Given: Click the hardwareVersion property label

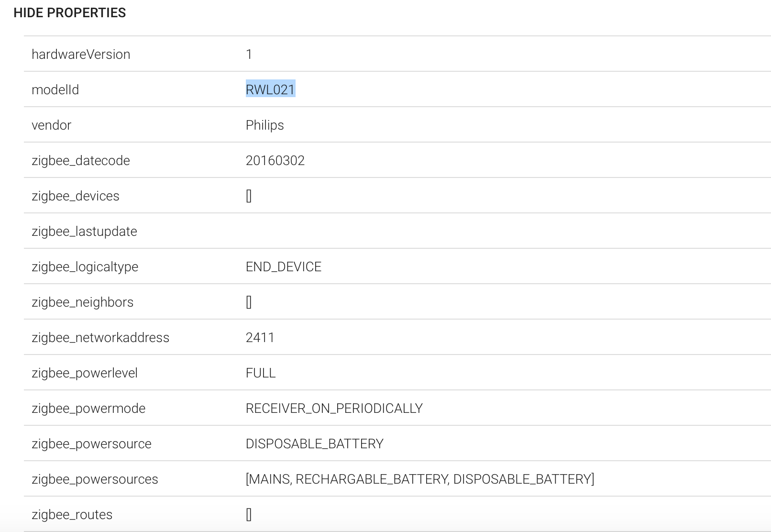Looking at the screenshot, I should point(81,55).
